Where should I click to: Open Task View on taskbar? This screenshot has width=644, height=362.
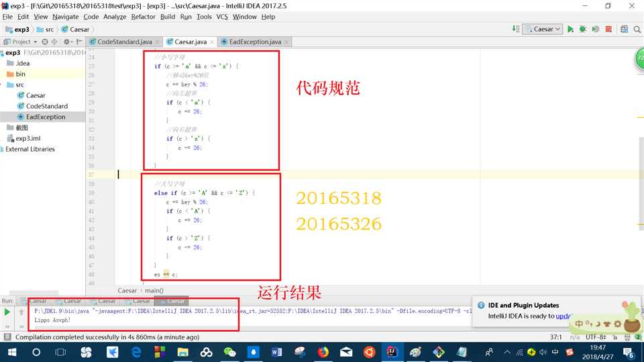[x=60, y=352]
